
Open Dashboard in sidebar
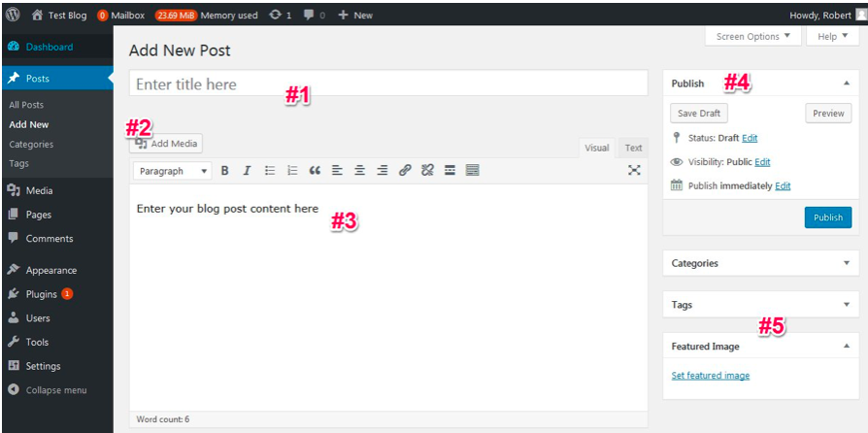57,47
